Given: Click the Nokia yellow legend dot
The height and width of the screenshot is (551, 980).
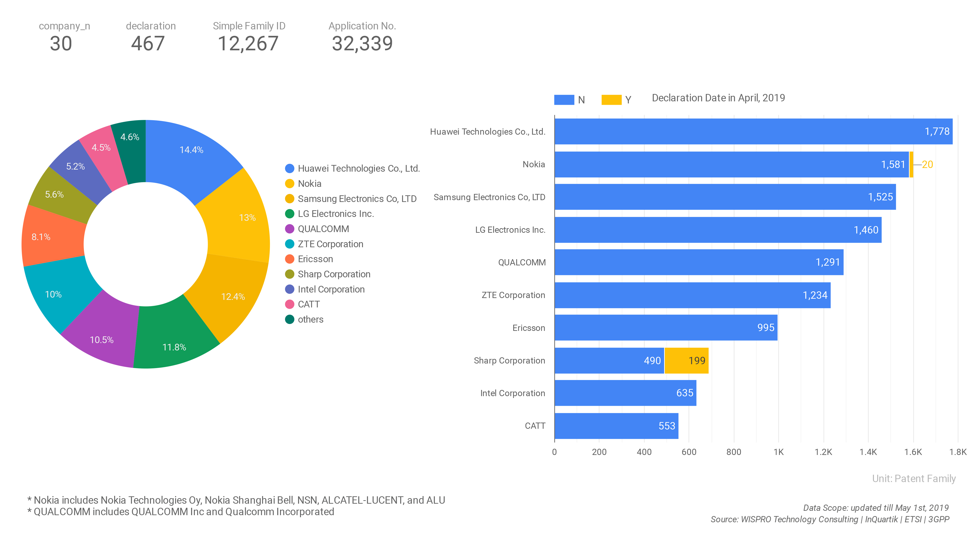Looking at the screenshot, I should coord(289,184).
